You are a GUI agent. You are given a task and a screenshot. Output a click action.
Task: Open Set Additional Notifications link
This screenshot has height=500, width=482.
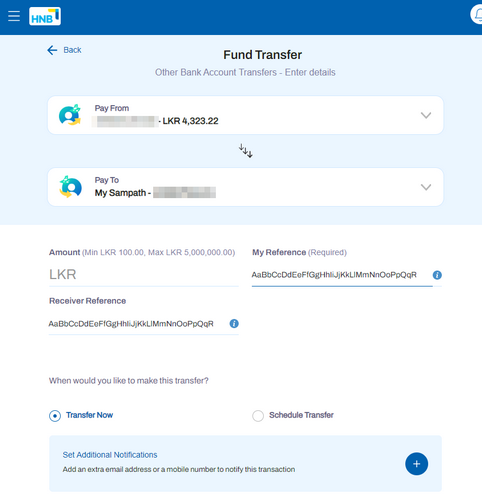(110, 455)
